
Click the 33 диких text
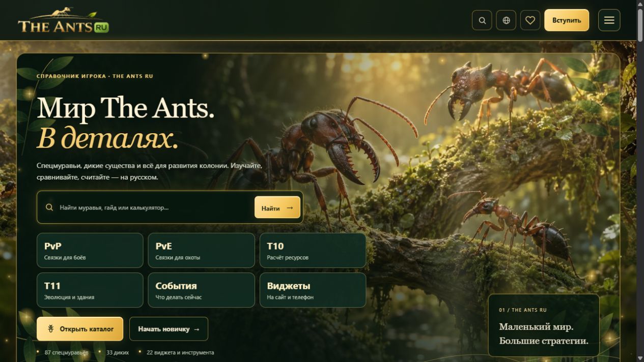[x=118, y=352]
